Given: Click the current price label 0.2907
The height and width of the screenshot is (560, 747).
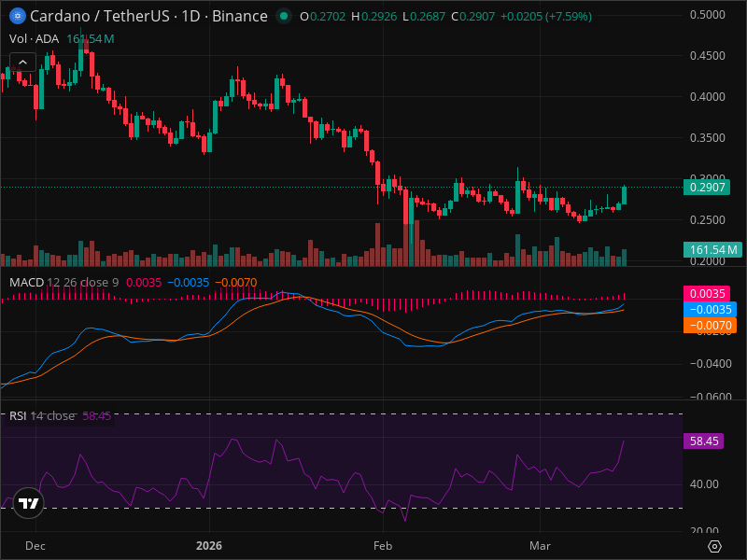Looking at the screenshot, I should tap(707, 188).
